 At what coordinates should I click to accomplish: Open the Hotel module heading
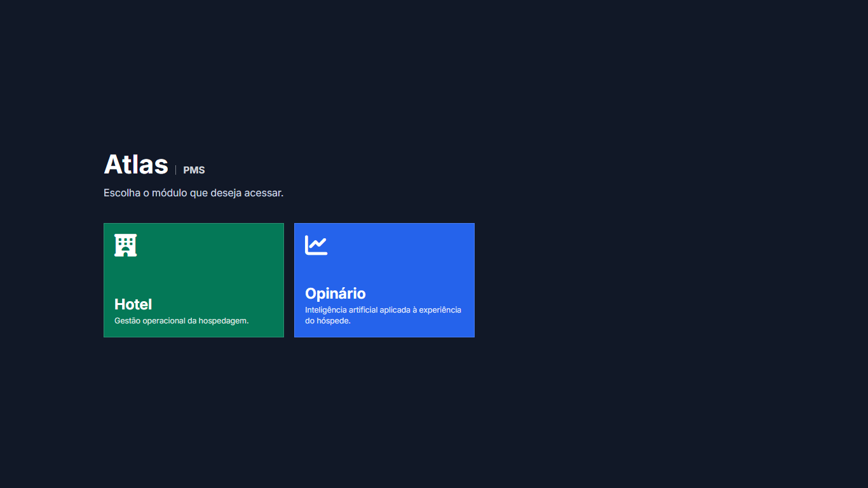click(x=133, y=304)
